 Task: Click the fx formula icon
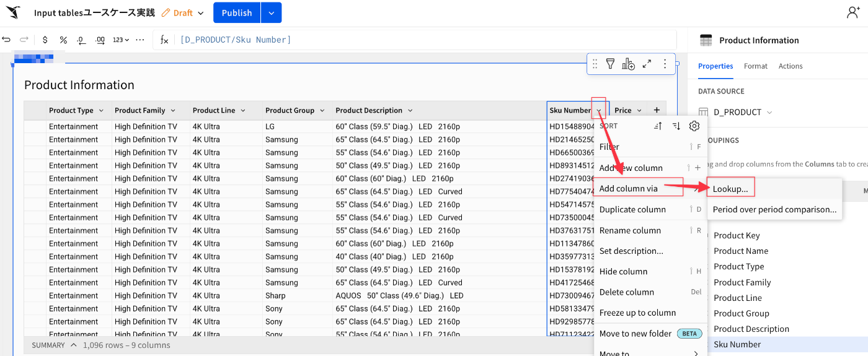[164, 40]
